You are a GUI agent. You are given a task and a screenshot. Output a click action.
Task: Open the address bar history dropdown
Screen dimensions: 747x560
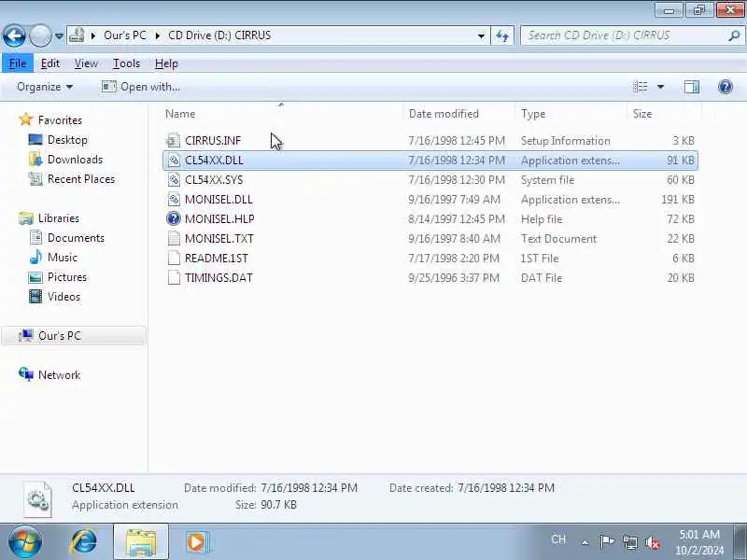pyautogui.click(x=481, y=35)
